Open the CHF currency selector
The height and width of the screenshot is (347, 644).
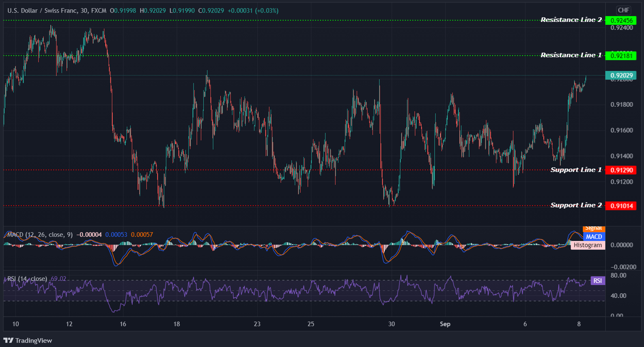pos(623,10)
